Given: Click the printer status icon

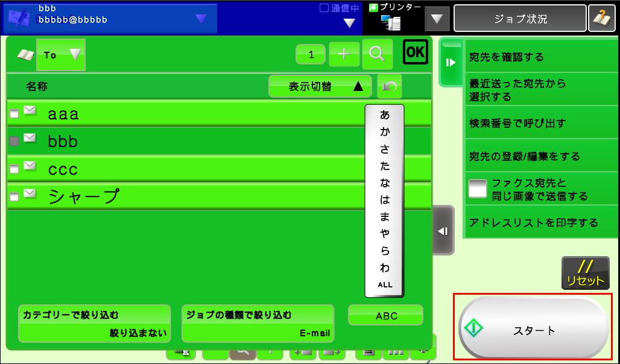Looking at the screenshot, I should point(391,22).
